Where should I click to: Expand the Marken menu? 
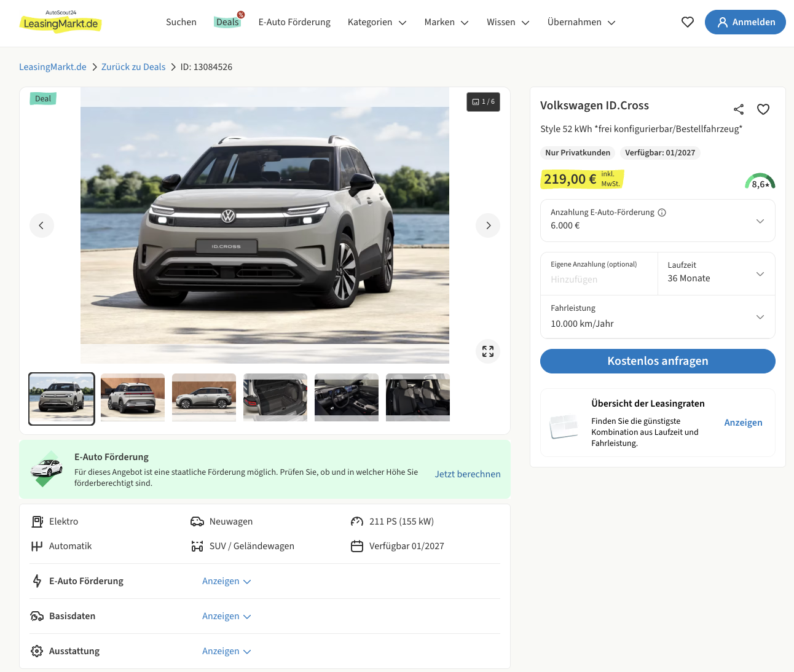pos(446,22)
